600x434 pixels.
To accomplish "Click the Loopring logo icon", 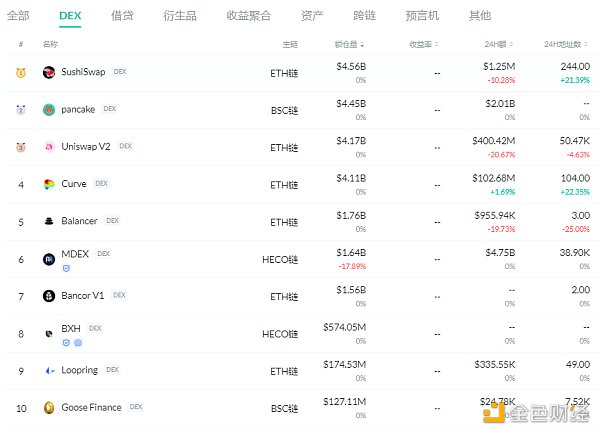I will [50, 370].
